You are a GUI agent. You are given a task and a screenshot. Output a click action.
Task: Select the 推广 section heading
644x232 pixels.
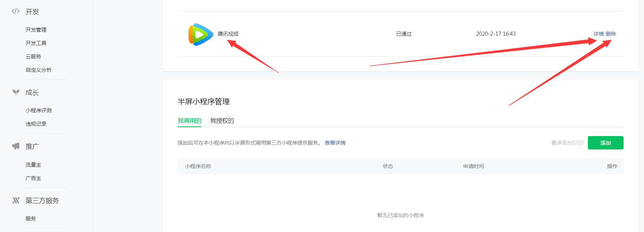[32, 146]
